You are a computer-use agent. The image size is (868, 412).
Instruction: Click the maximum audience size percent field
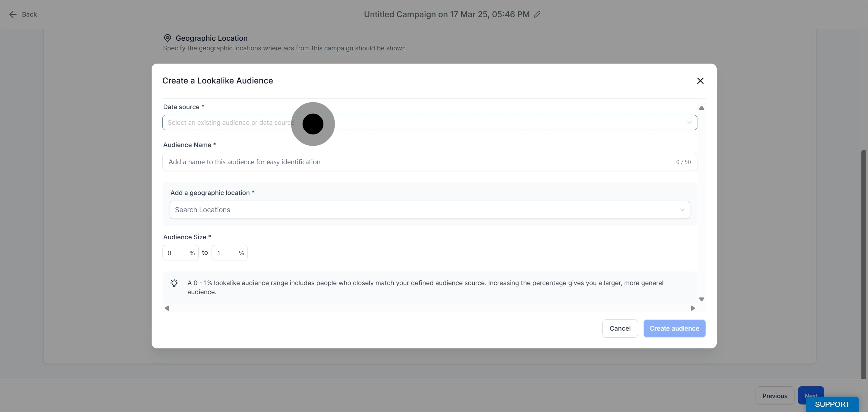[x=229, y=253]
